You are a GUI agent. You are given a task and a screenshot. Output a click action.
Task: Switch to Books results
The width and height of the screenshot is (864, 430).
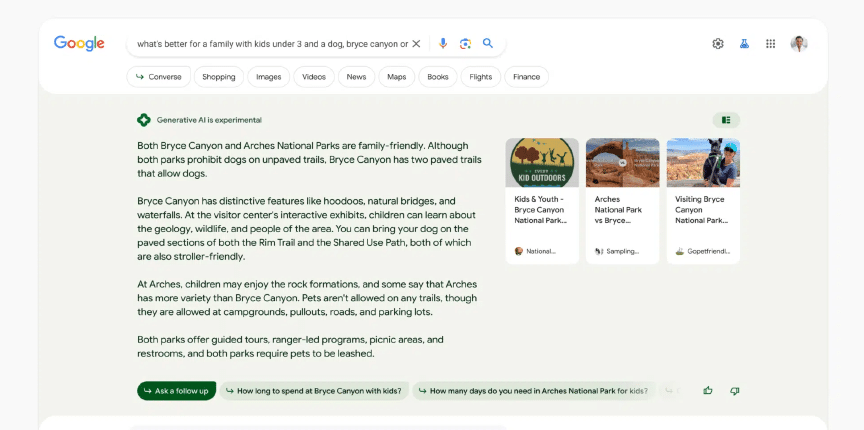[x=438, y=77]
